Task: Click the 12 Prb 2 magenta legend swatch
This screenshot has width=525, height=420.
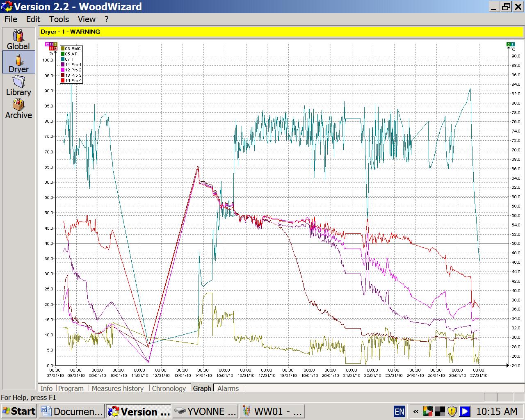Action: point(63,70)
